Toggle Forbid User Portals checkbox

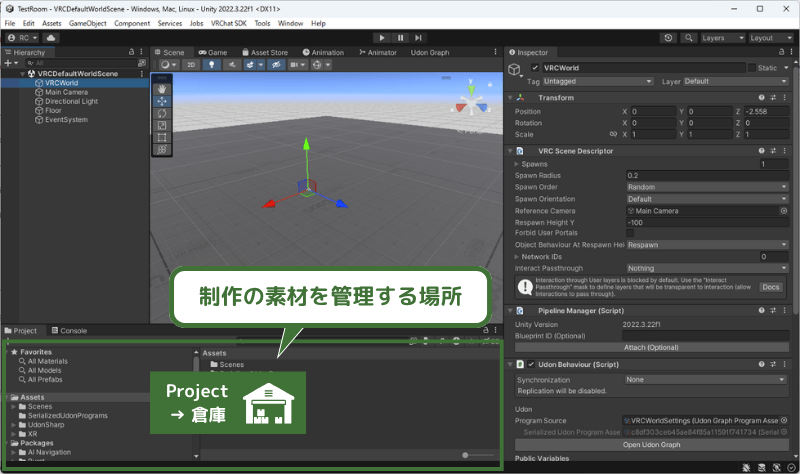pos(630,233)
